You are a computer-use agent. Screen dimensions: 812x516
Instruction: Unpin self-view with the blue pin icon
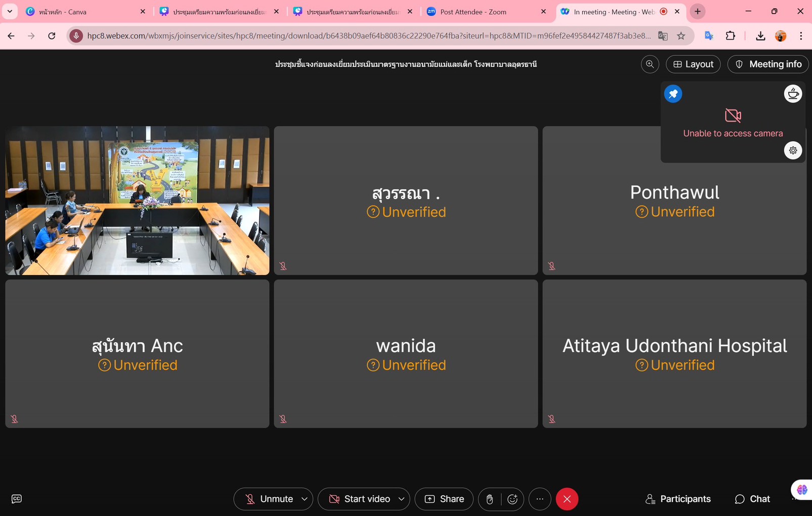673,94
